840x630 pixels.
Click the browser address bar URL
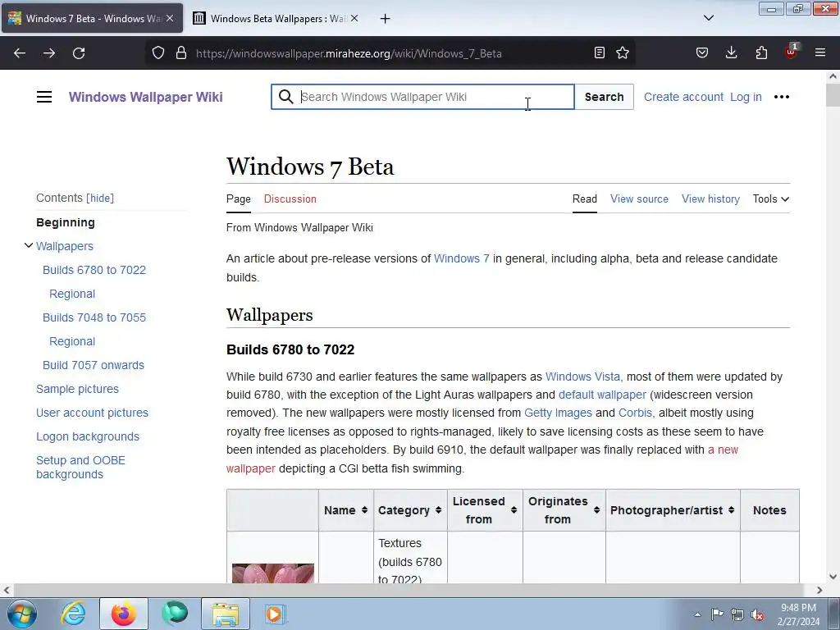[x=349, y=53]
